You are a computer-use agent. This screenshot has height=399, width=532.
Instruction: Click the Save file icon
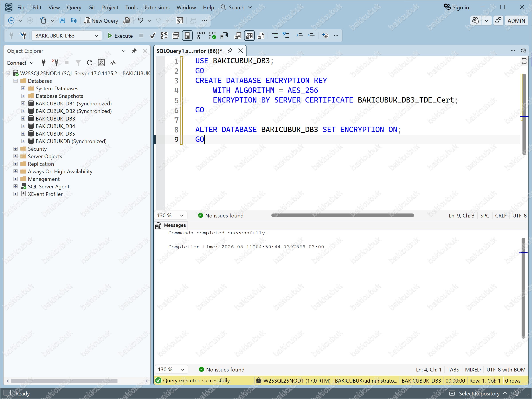62,20
